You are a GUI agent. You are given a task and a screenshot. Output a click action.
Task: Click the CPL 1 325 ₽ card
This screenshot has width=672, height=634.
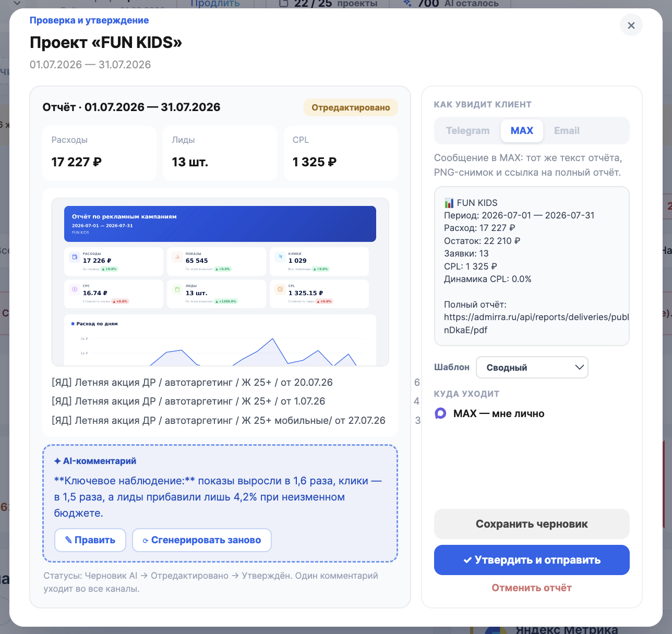pos(341,153)
